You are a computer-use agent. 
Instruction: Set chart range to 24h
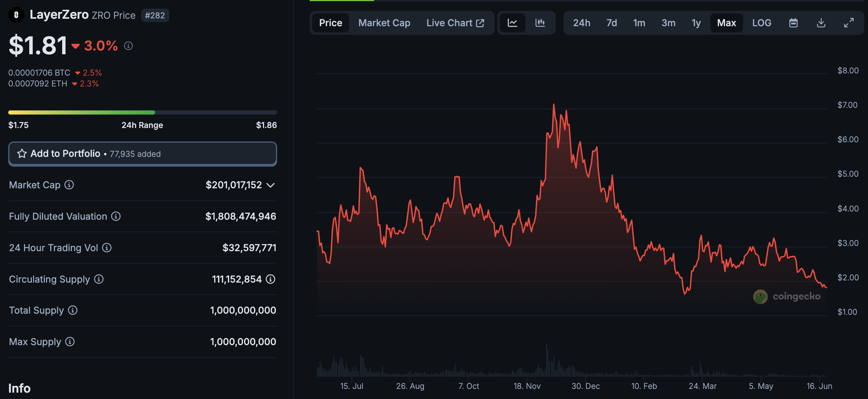[582, 23]
